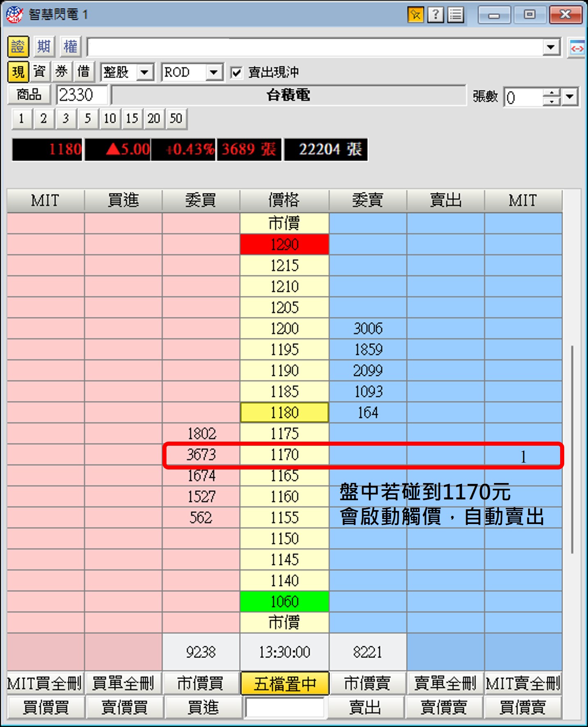
Task: Click the vertical scrollbar of price ladder
Action: pyautogui.click(x=572, y=450)
